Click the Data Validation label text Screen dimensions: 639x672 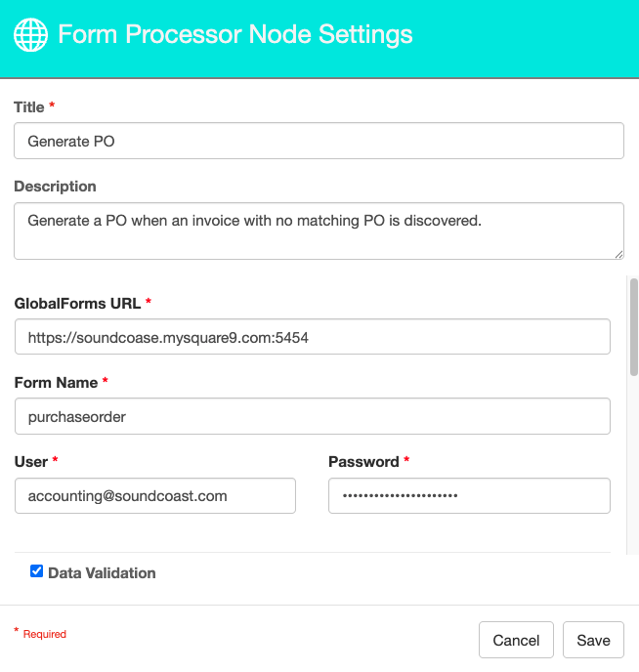102,572
